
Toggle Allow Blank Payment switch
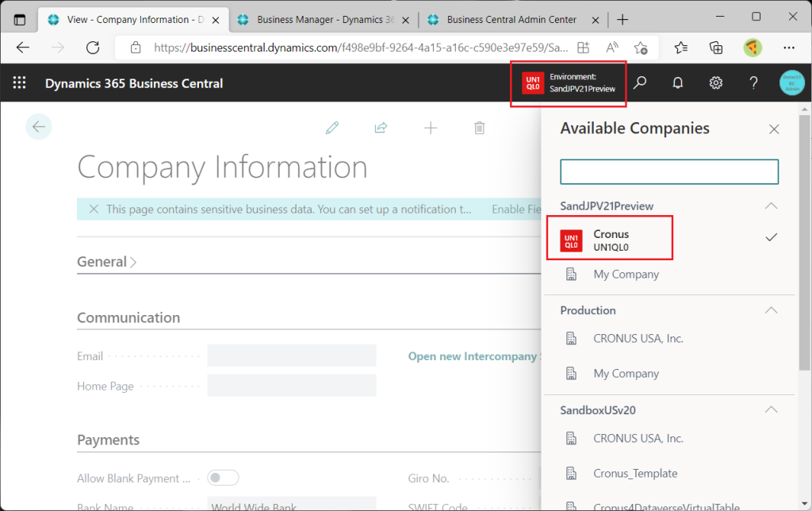[x=223, y=478]
